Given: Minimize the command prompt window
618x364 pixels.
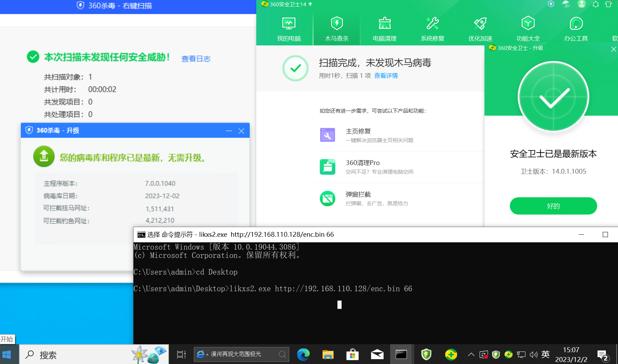Looking at the screenshot, I should click(582, 235).
